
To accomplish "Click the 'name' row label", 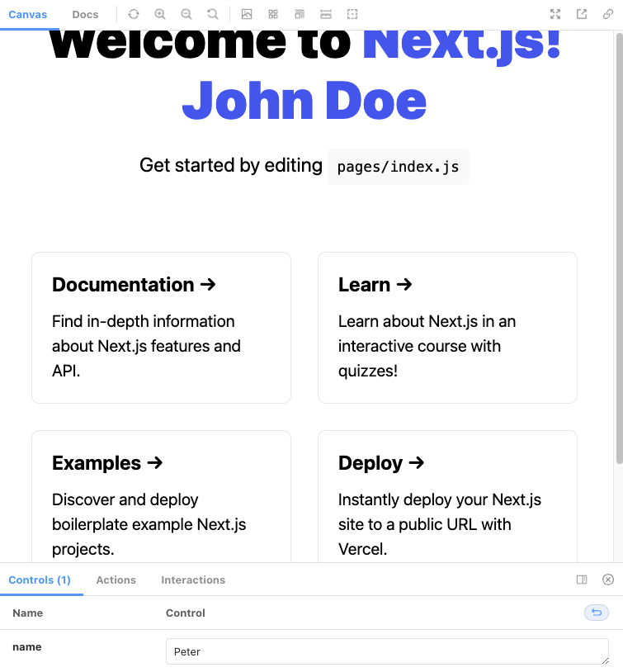I will (x=27, y=646).
